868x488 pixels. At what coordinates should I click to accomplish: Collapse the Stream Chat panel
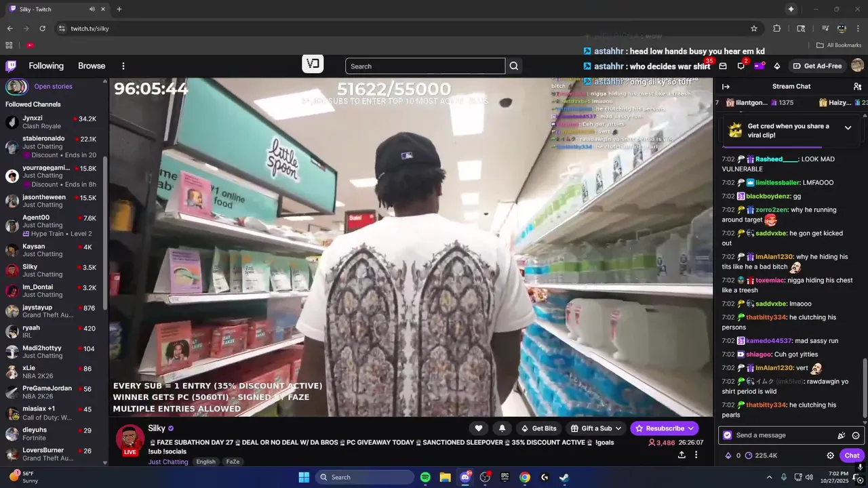pos(726,86)
